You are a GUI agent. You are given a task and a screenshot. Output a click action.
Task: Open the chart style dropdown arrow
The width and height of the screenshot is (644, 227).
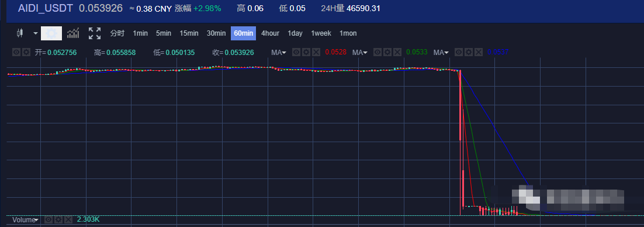click(36, 33)
